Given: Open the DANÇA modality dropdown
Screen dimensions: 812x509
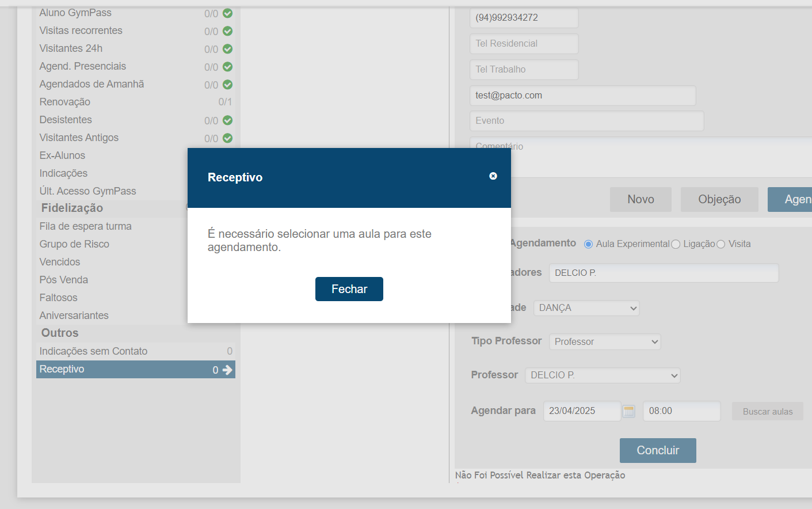Looking at the screenshot, I should pyautogui.click(x=586, y=308).
